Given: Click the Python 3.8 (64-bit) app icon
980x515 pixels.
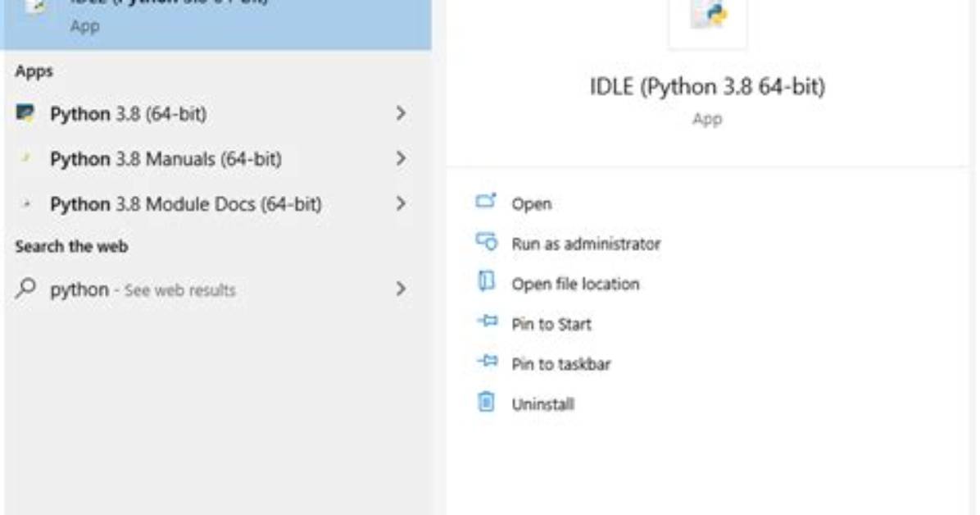Looking at the screenshot, I should (x=25, y=114).
